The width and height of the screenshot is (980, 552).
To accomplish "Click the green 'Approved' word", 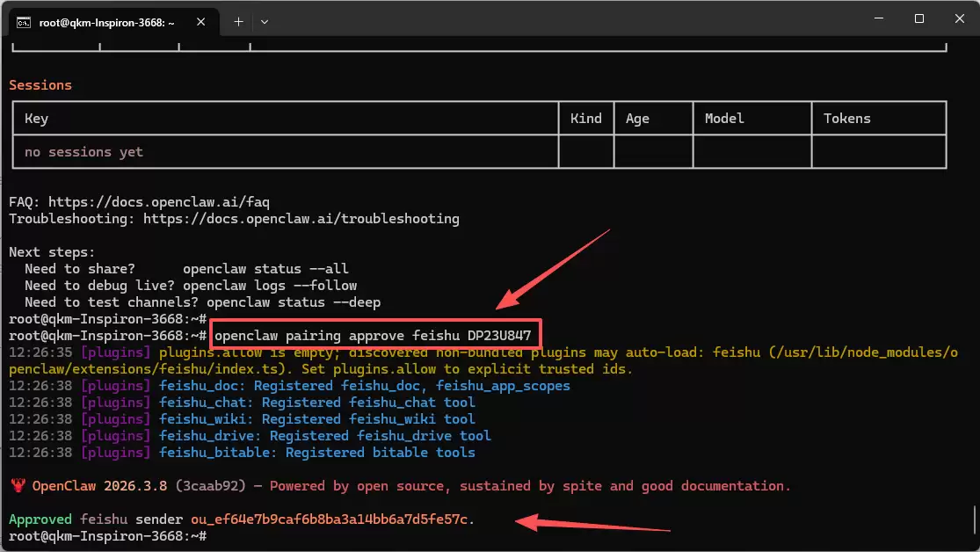I will 40,519.
